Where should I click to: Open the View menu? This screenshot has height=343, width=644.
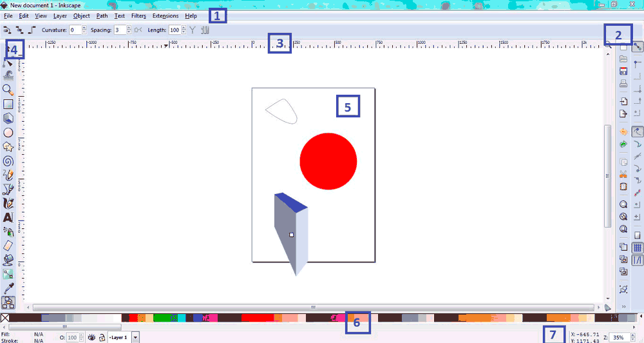pos(41,15)
